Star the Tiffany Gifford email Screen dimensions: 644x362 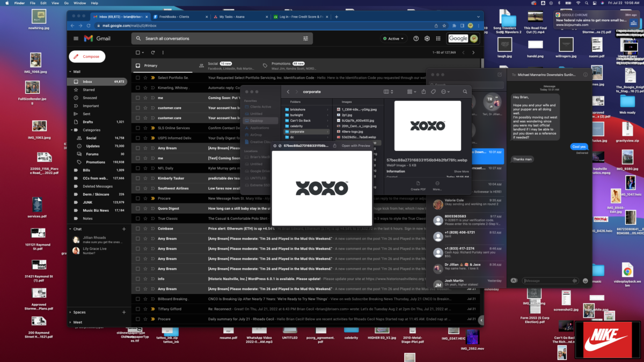pos(145,309)
